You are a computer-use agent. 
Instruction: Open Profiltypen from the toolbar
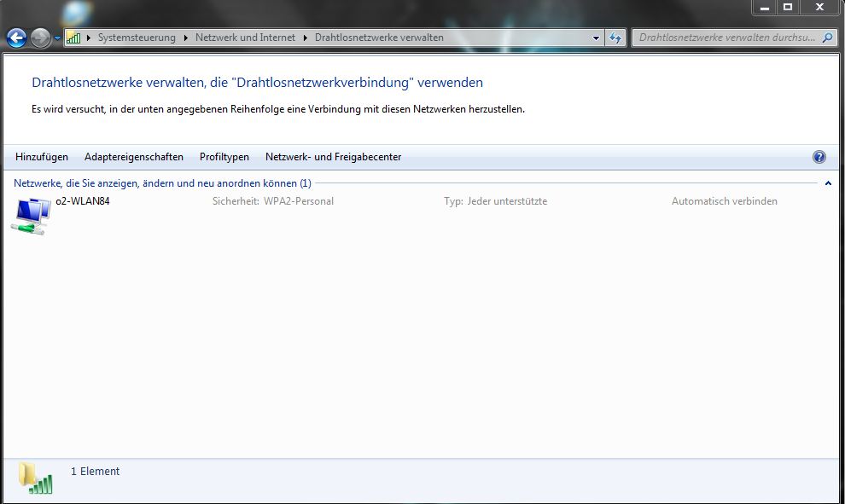(224, 157)
